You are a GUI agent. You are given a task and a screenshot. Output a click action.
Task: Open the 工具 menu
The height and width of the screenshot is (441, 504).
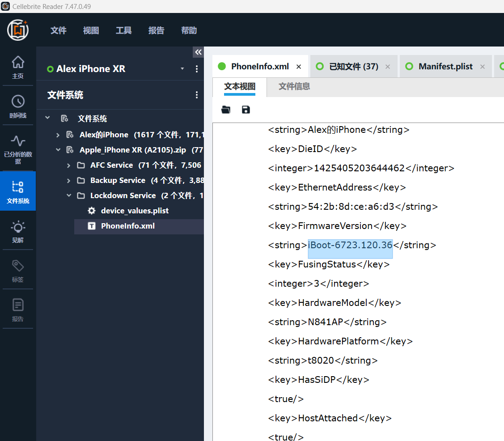point(124,30)
